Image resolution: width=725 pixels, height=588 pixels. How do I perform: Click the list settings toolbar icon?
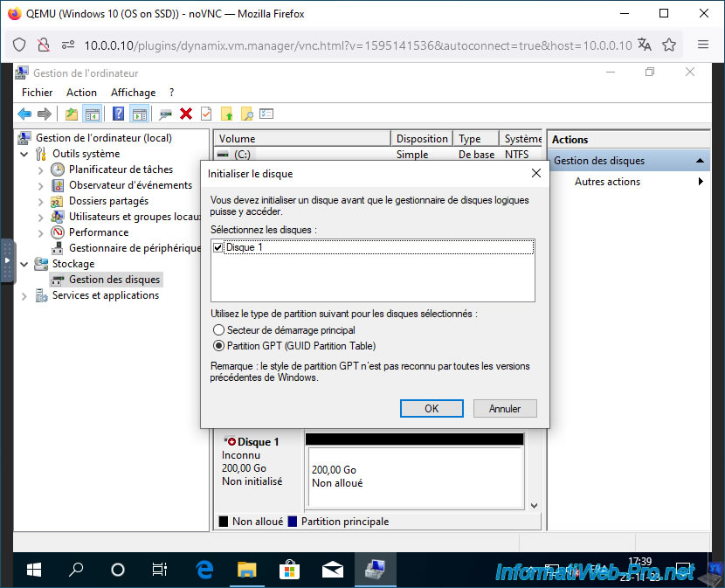tap(266, 114)
